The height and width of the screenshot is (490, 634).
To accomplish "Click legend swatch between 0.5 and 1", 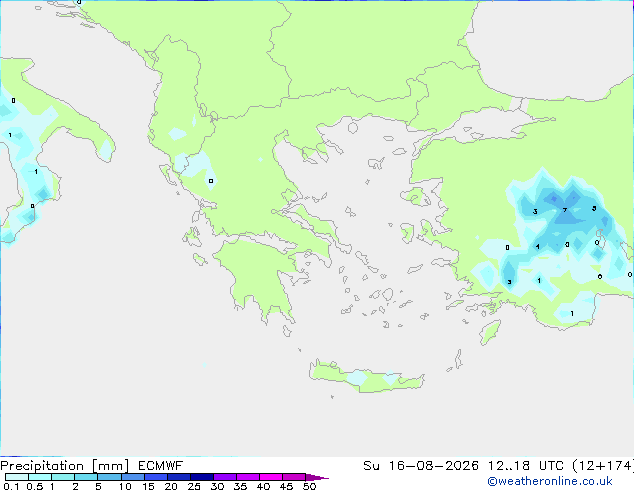I will point(40,477).
